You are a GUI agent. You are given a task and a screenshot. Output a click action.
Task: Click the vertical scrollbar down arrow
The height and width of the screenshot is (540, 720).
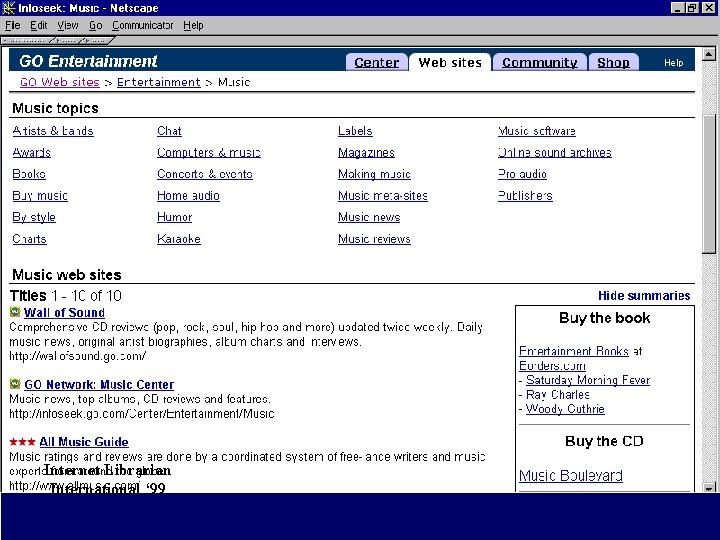coord(709,488)
